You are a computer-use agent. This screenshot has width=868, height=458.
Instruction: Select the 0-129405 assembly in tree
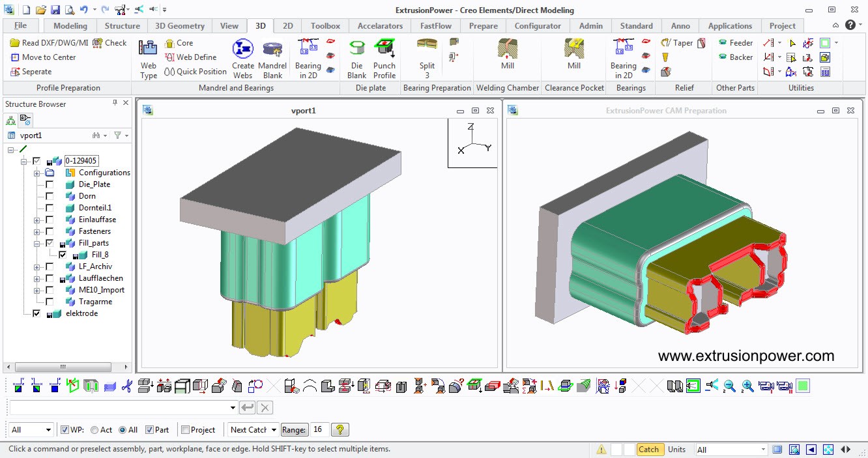pyautogui.click(x=81, y=161)
